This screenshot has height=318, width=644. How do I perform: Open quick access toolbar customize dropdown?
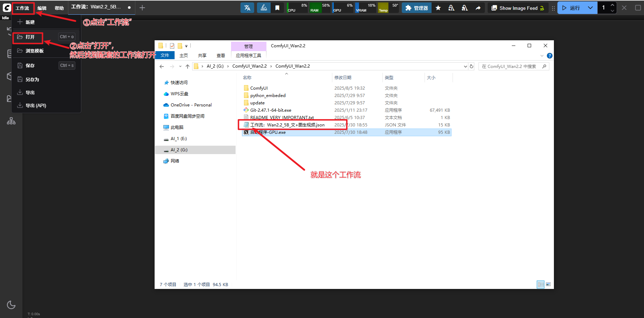pyautogui.click(x=187, y=46)
